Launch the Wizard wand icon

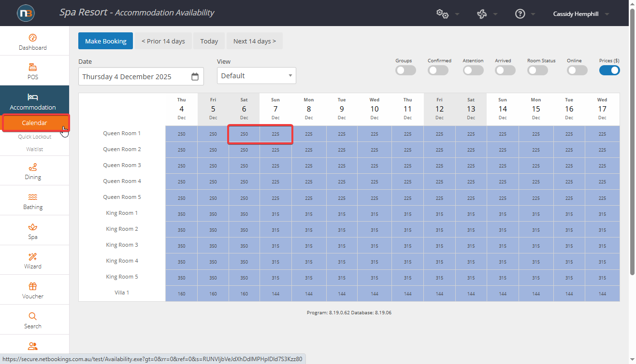[33, 257]
